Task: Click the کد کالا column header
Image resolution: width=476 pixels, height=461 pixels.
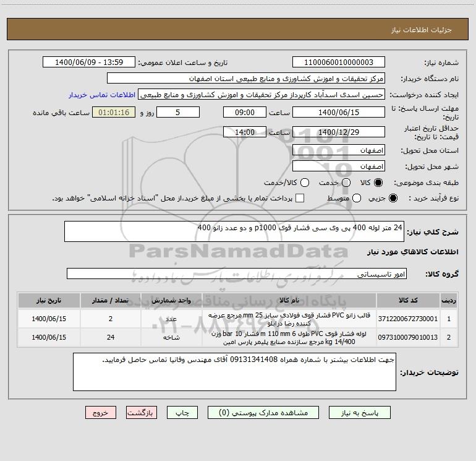Action: 408,300
